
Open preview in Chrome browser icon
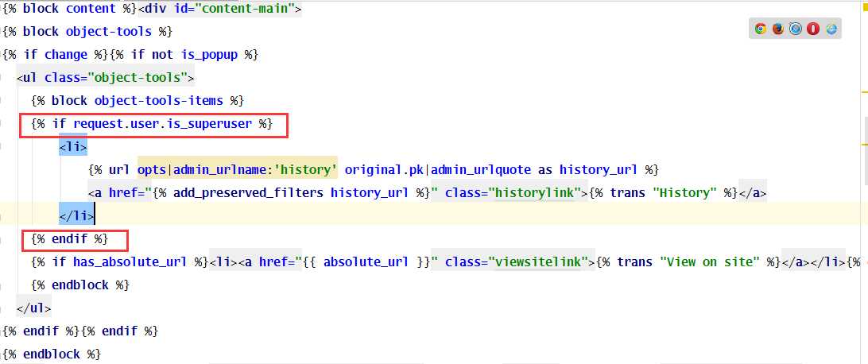click(x=761, y=29)
